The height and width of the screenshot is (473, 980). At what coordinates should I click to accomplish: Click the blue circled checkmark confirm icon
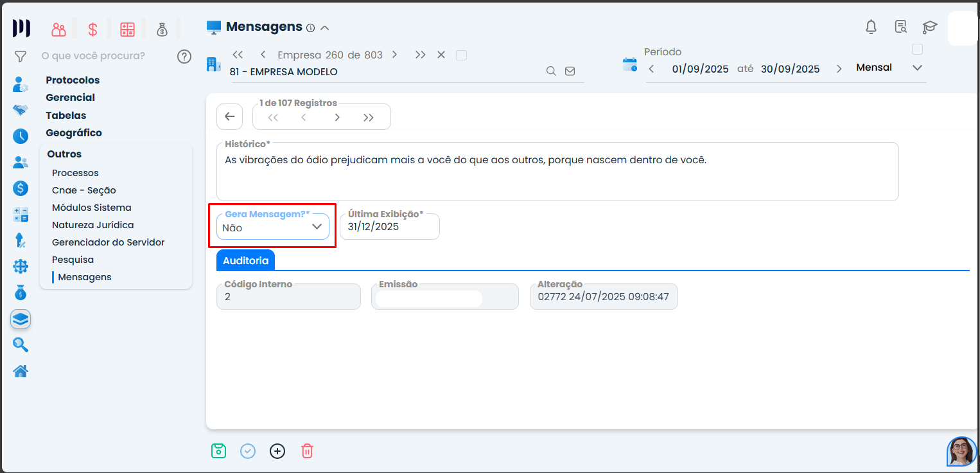[248, 451]
